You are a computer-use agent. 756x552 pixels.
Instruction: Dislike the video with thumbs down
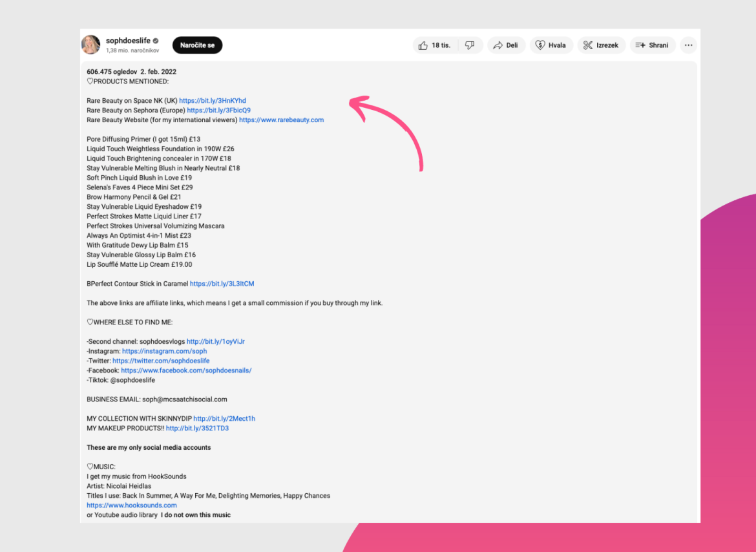tap(470, 45)
